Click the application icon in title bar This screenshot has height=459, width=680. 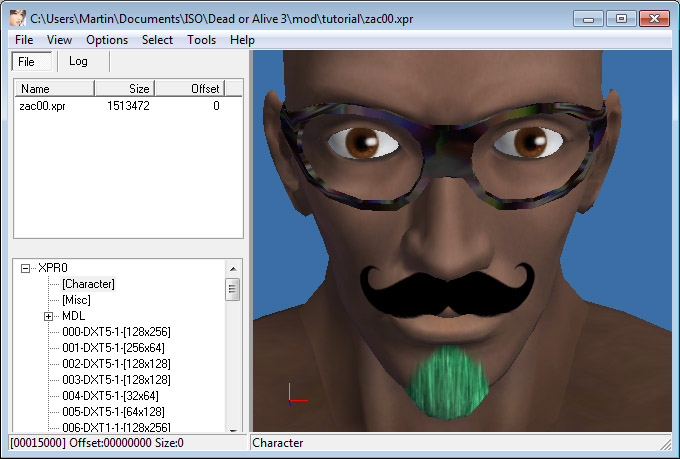click(18, 19)
